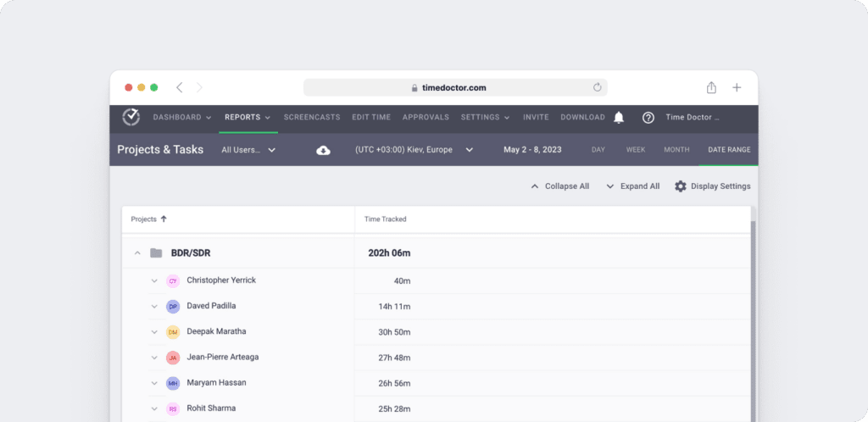Click Daved Padilla's DP avatar
Screen dimensions: 868x422
point(173,307)
